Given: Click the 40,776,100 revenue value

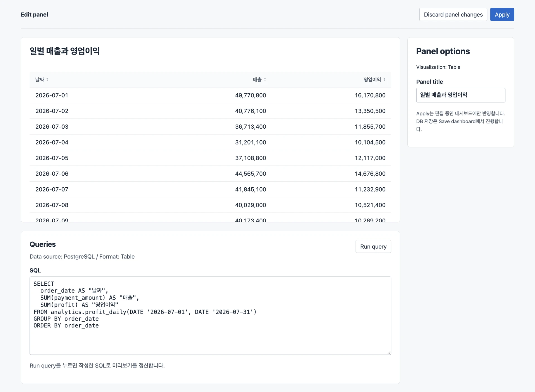Looking at the screenshot, I should click(251, 111).
